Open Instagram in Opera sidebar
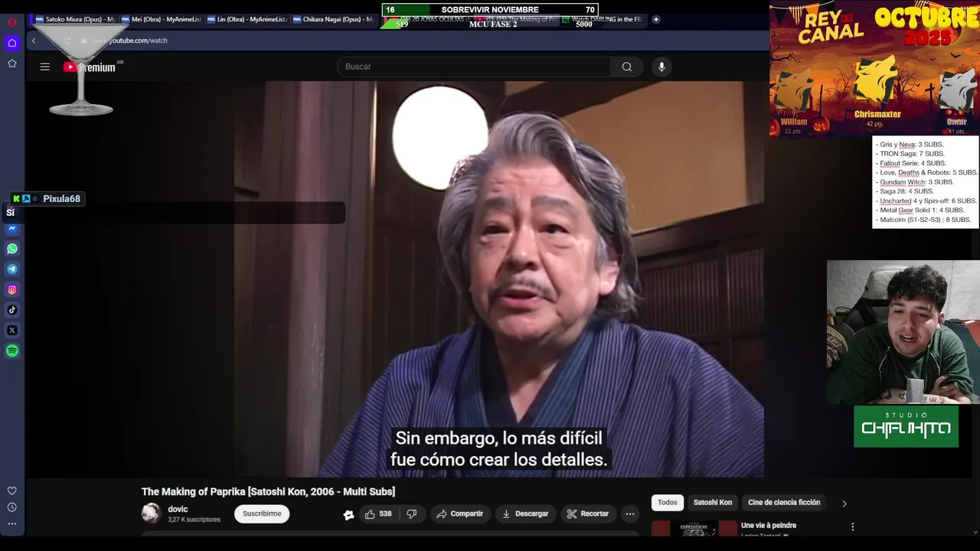The height and width of the screenshot is (551, 980). pos(12,289)
